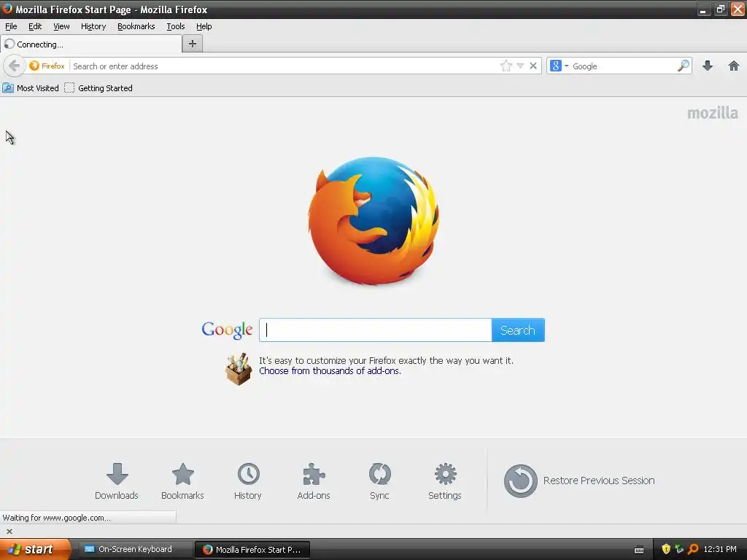This screenshot has width=747, height=560.
Task: Open the View menu
Action: pos(61,26)
